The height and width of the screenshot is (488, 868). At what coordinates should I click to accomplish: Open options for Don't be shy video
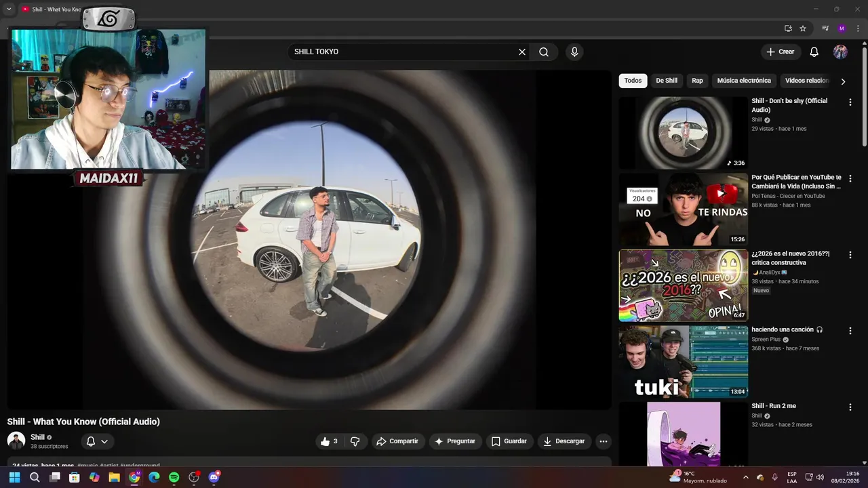point(850,102)
